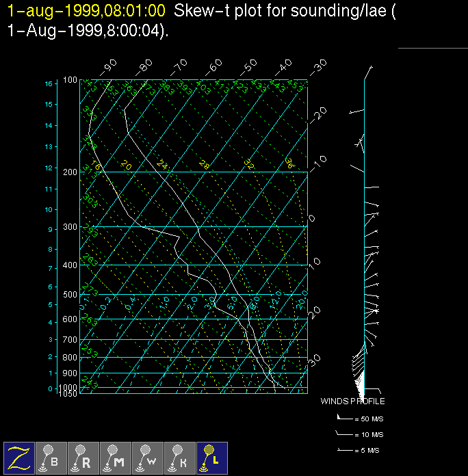Click the WINDS PROFILE label

pos(352,401)
